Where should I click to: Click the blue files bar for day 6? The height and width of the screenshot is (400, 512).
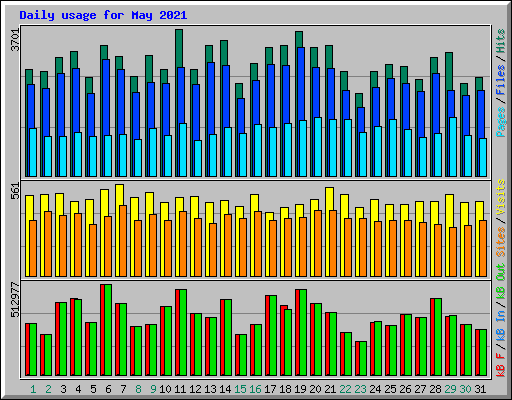tap(106, 97)
